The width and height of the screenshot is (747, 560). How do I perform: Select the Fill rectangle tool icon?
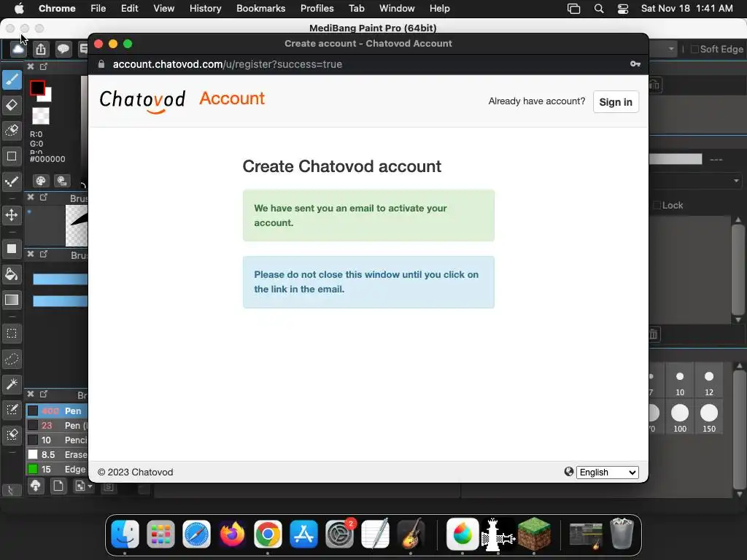[12, 249]
